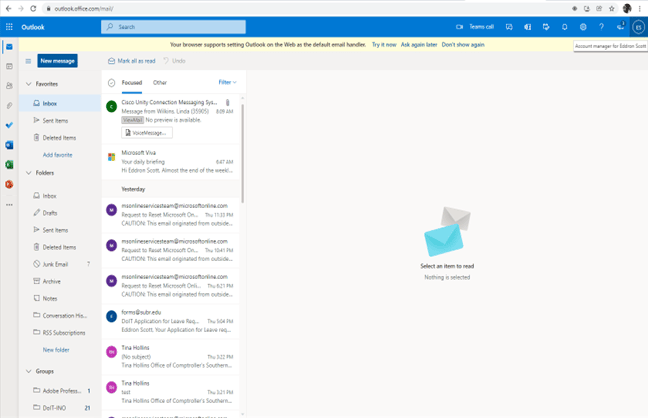Select the Cisco Unity message avatar
The image size is (648, 418).
(112, 107)
